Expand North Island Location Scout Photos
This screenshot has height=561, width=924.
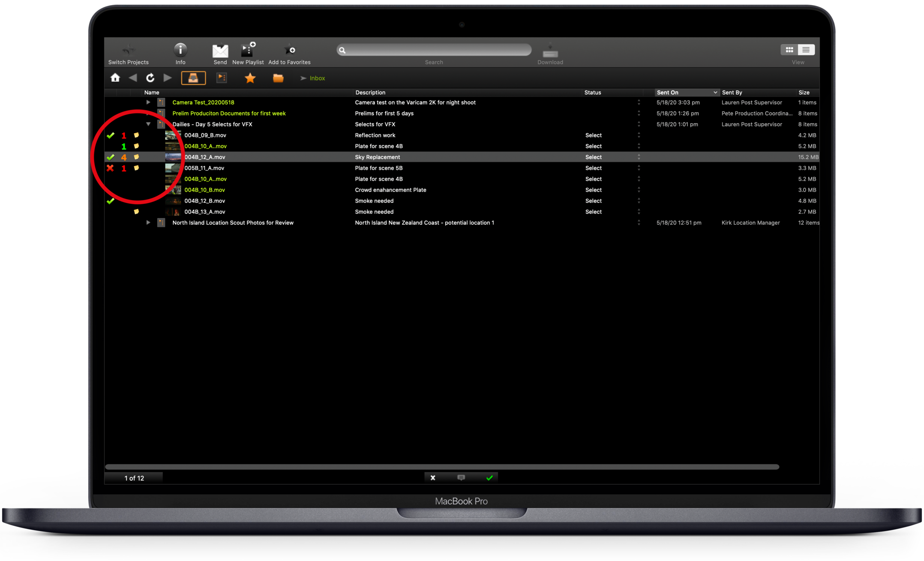[x=148, y=223]
